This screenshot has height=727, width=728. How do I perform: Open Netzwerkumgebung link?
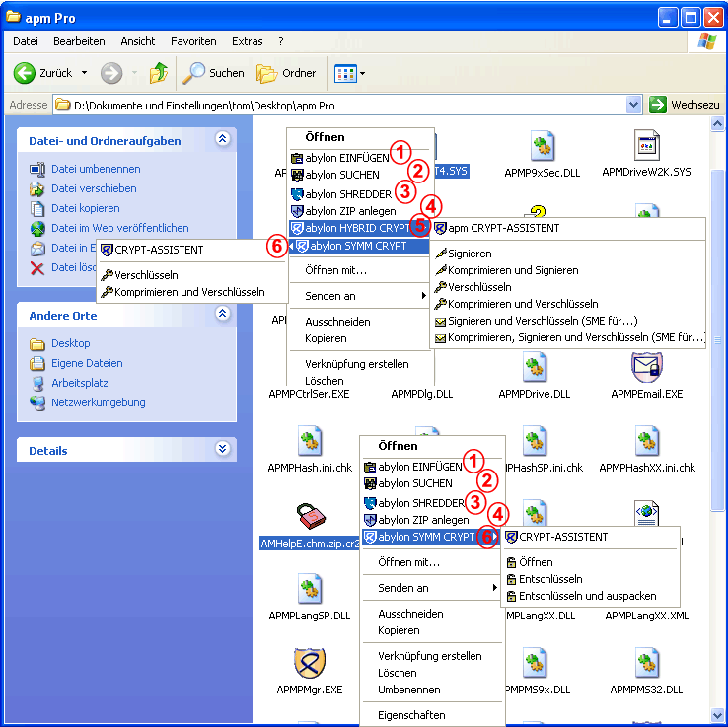coord(98,402)
